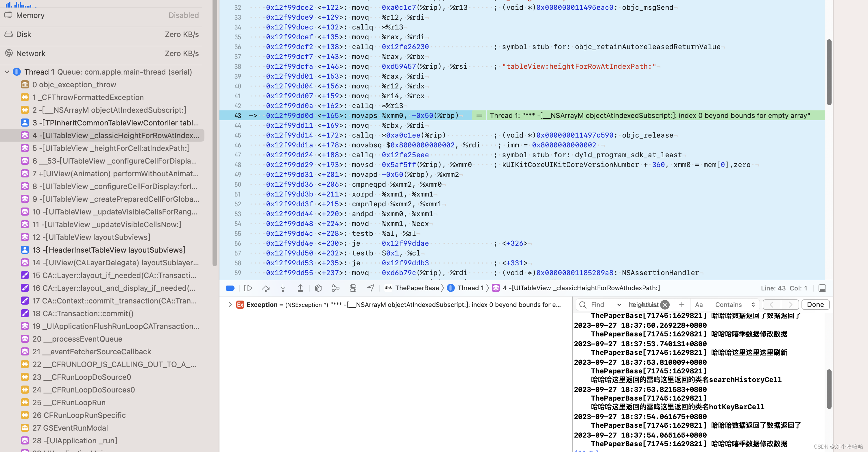Collapse the Thread 1 disclosure triangle

[7, 72]
